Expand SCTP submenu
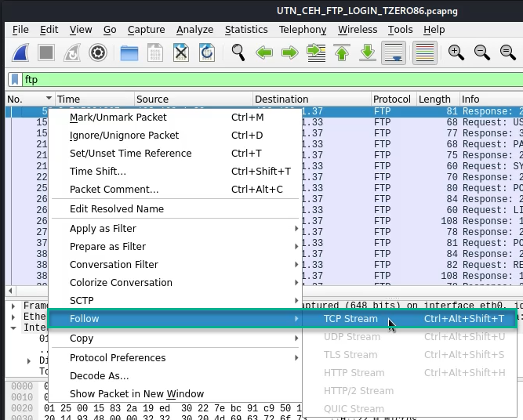 pos(175,301)
